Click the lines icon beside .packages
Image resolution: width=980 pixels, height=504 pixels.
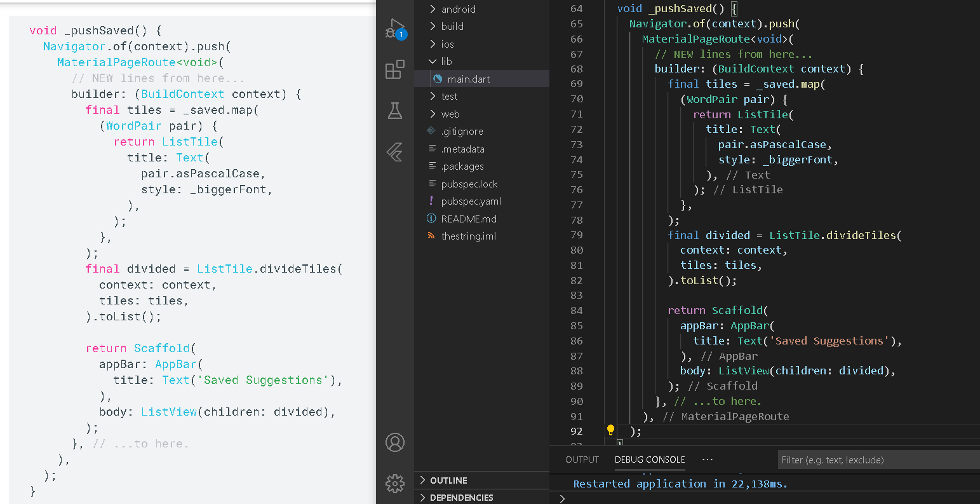pos(432,166)
